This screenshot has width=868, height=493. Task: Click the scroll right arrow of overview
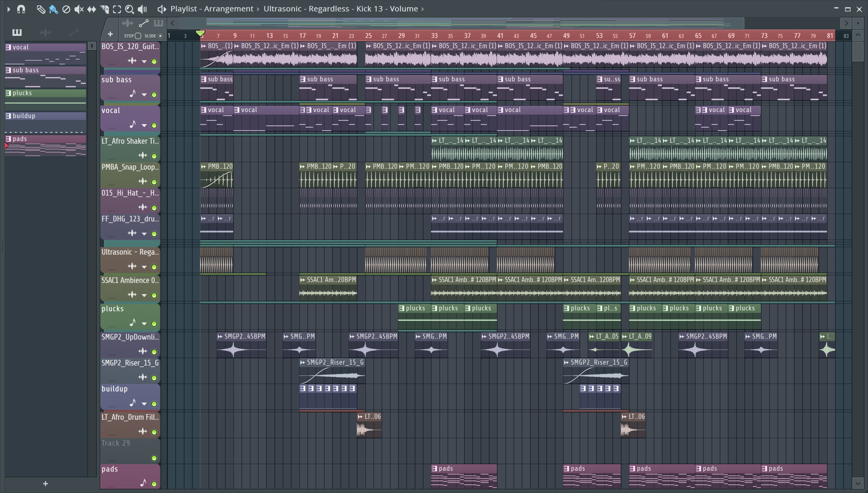point(846,24)
